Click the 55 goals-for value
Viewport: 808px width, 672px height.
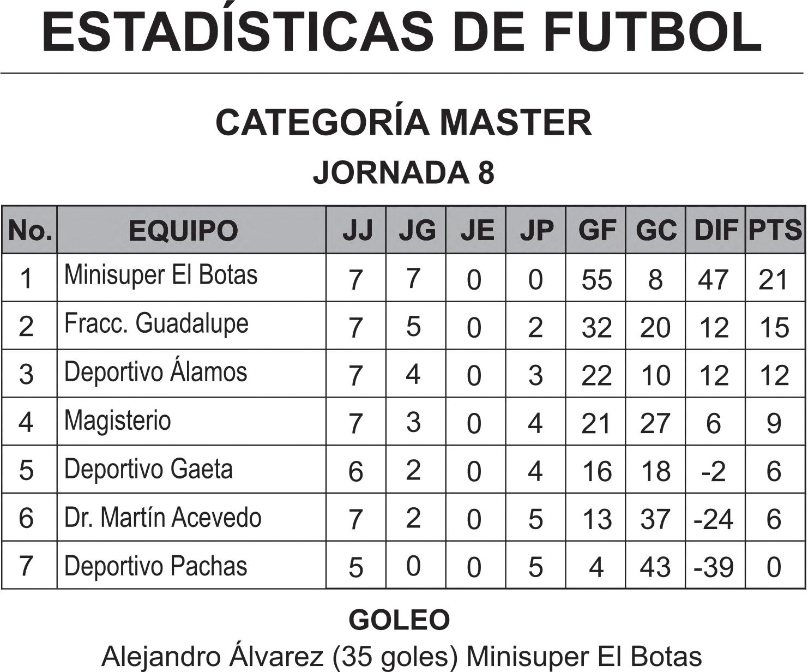596,280
